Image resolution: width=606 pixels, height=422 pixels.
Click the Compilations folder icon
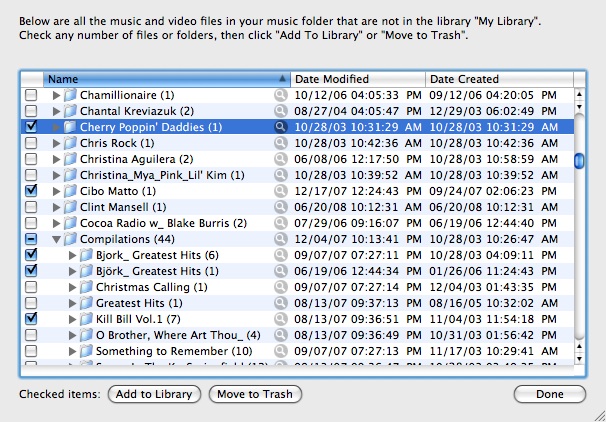point(70,239)
